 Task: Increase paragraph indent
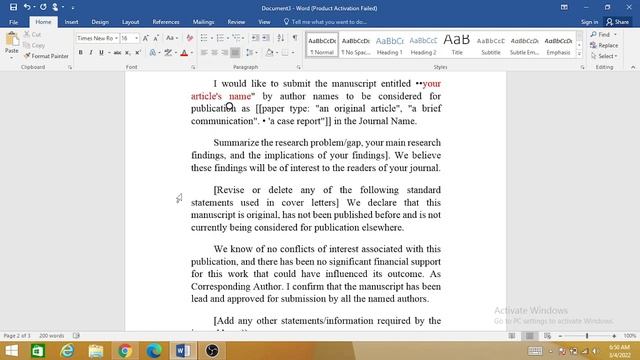[x=266, y=38]
